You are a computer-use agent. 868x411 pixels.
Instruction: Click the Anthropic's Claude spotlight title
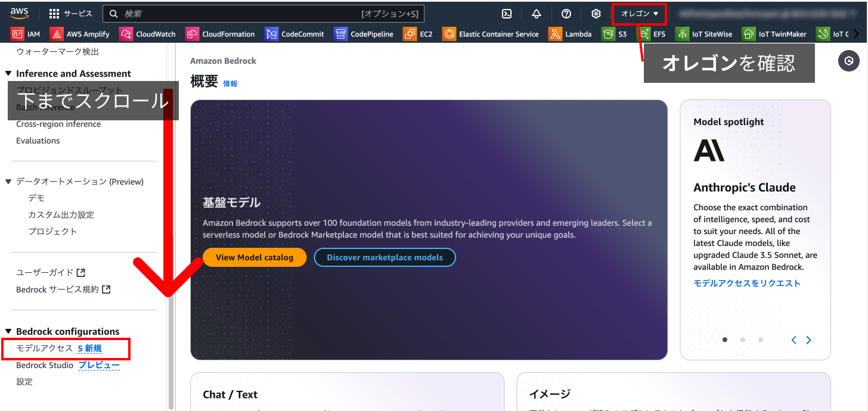(x=745, y=188)
